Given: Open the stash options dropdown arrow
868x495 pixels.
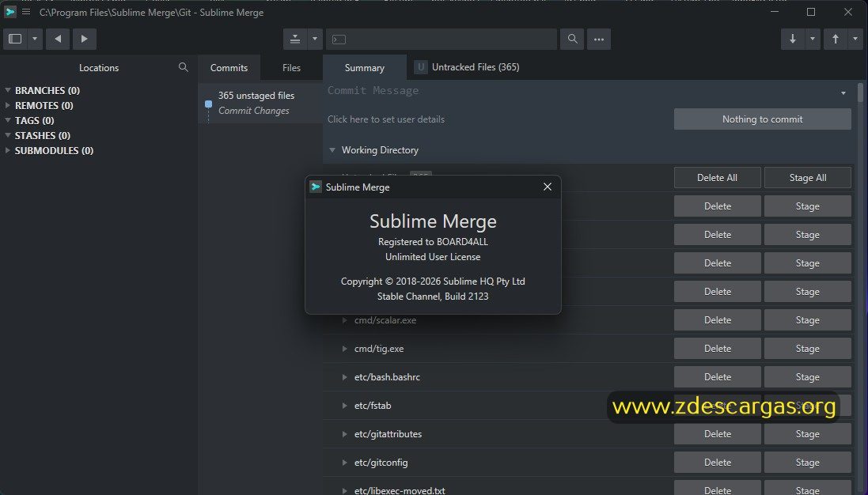Looking at the screenshot, I should coord(314,39).
